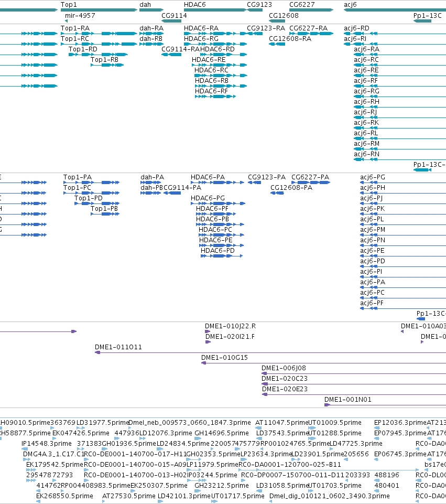Select the EK047426.5prime EST label

81,433
